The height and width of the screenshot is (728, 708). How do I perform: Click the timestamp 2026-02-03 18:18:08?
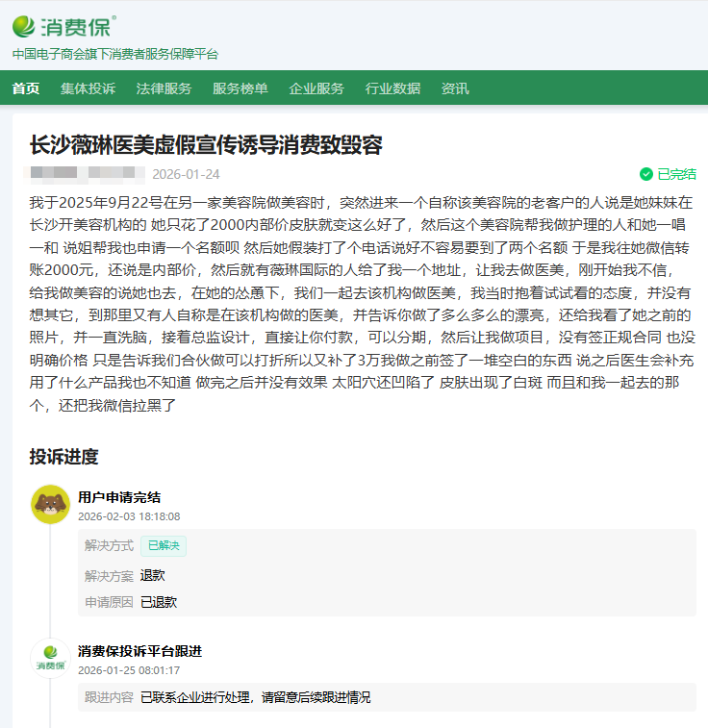click(129, 516)
